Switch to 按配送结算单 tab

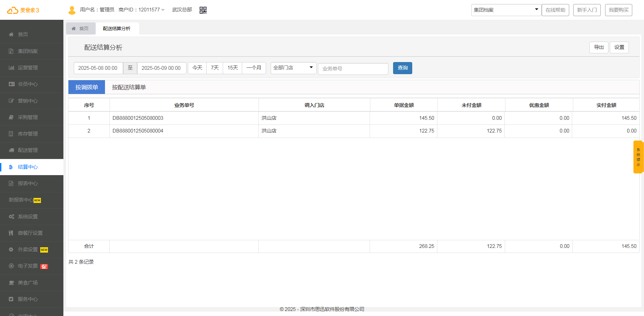coord(129,87)
